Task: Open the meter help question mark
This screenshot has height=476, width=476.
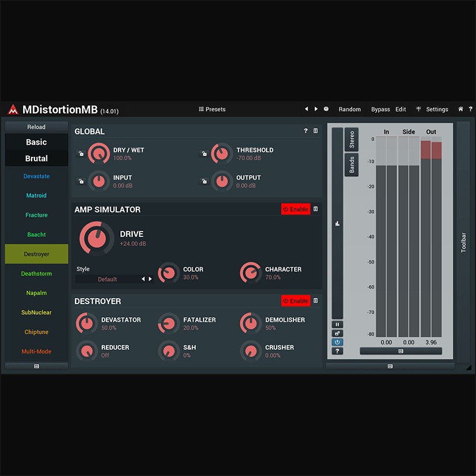Action: [337, 351]
